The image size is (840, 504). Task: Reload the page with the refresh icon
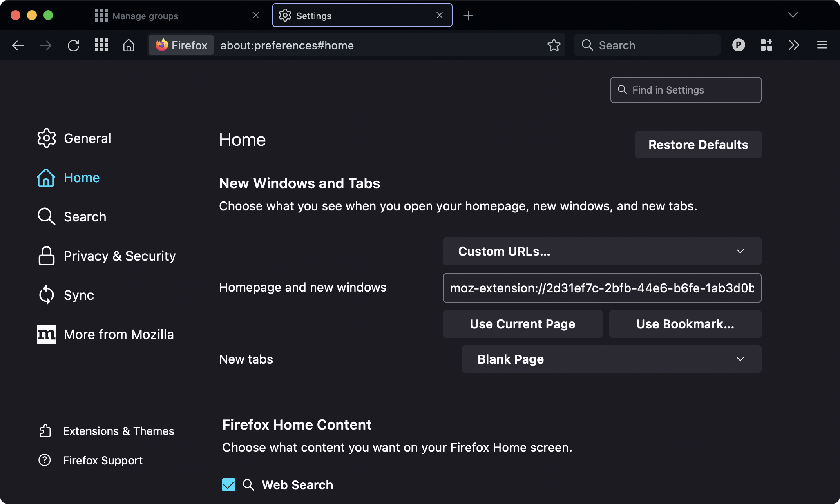click(74, 45)
